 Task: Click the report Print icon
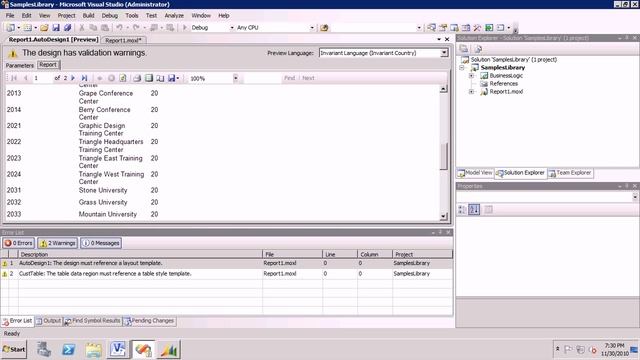click(137, 78)
